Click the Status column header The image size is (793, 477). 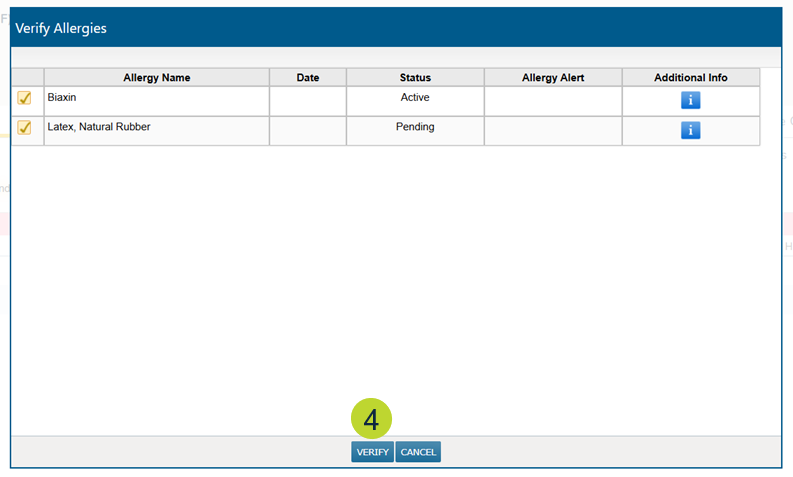click(415, 77)
